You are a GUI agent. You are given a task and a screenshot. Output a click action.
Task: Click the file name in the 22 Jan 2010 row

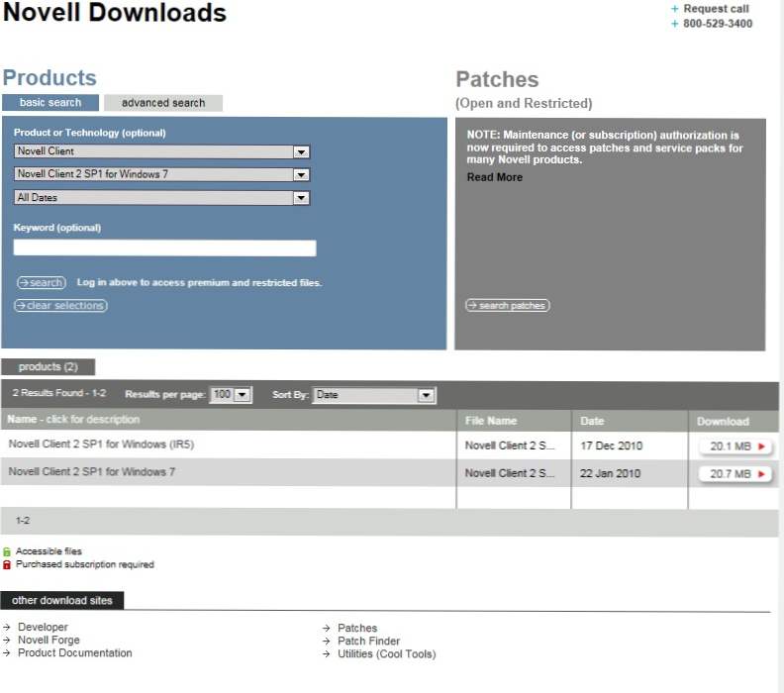[x=510, y=473]
